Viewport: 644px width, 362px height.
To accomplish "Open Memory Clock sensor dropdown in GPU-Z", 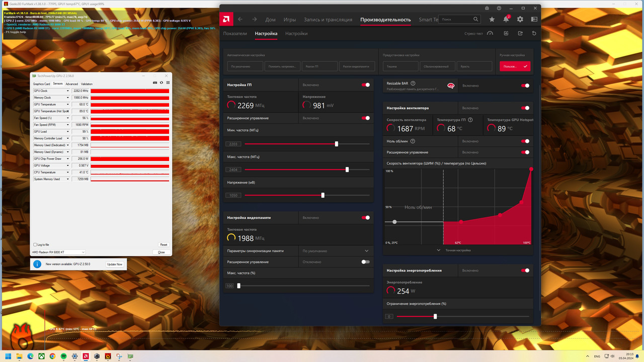I will [68, 98].
